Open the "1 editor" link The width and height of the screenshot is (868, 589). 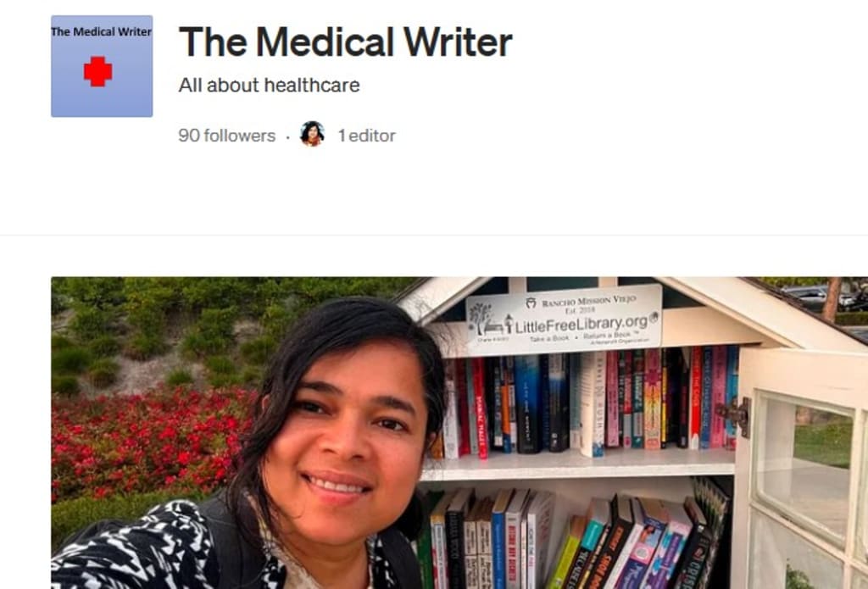pos(367,136)
